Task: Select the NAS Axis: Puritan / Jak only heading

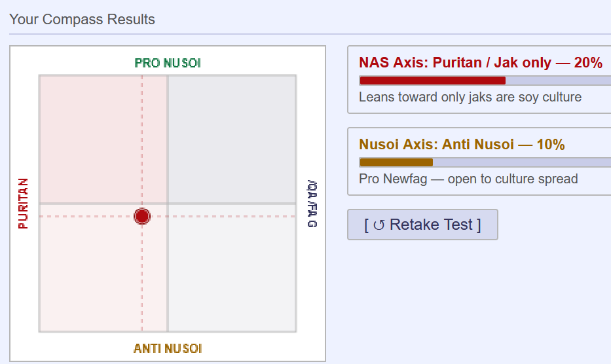Action: point(480,63)
